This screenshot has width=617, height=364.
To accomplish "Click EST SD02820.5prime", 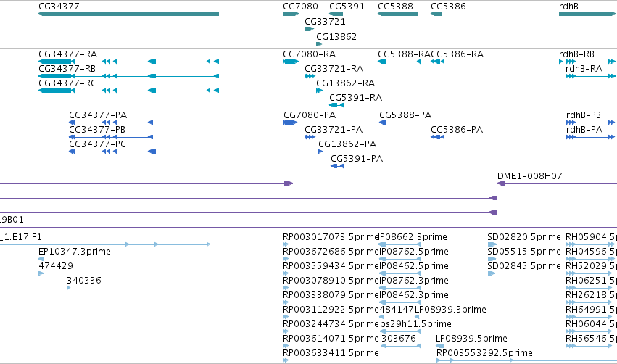I will pyautogui.click(x=492, y=244).
